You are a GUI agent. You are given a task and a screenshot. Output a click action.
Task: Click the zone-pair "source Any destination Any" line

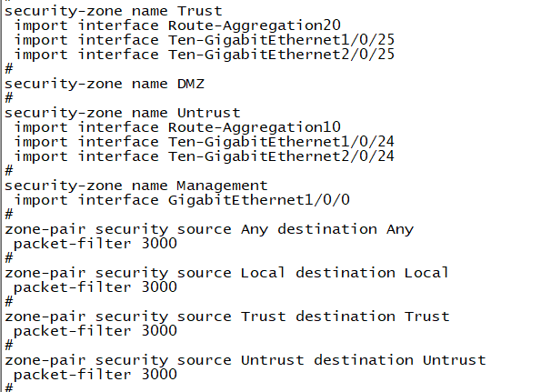click(209, 228)
